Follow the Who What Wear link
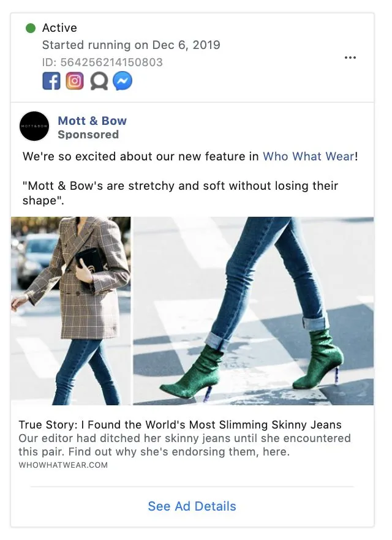The image size is (392, 540). 309,156
